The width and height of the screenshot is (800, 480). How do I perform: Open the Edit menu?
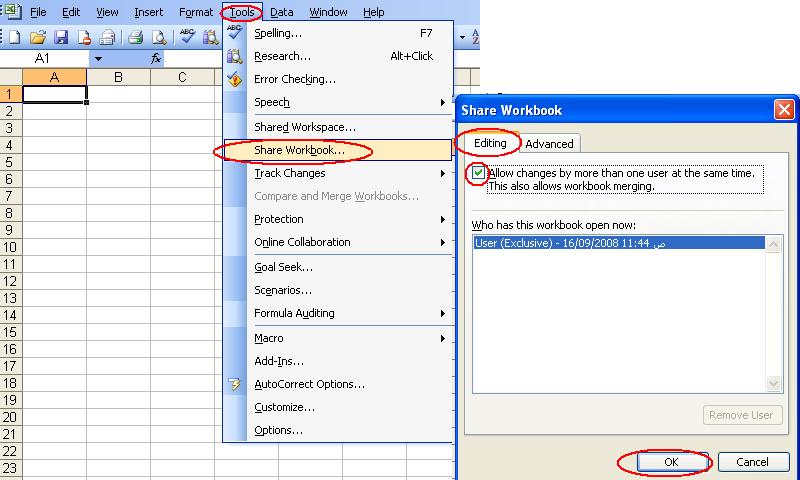(71, 12)
